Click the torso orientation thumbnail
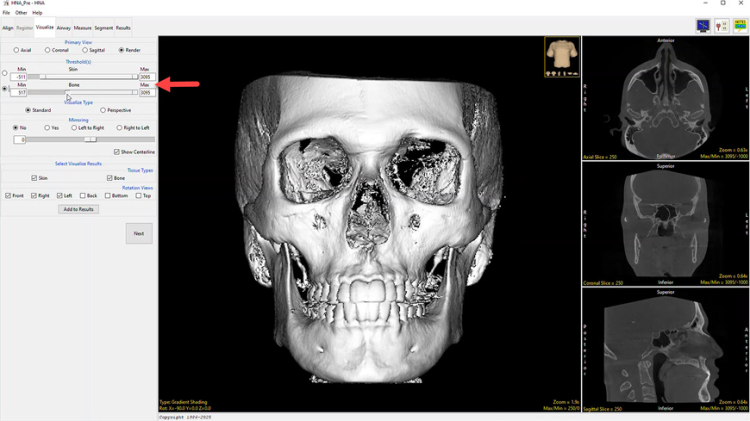The height and width of the screenshot is (421, 750). [x=562, y=56]
